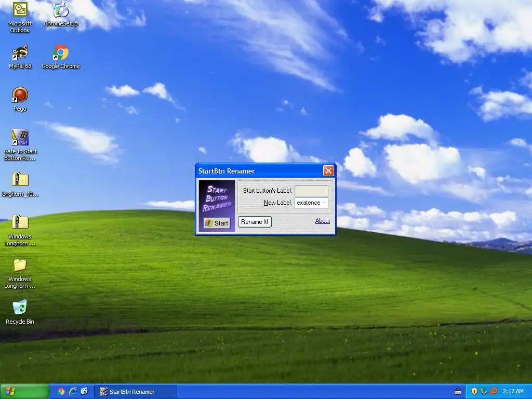Click the 2:17 AM system clock

click(x=513, y=392)
